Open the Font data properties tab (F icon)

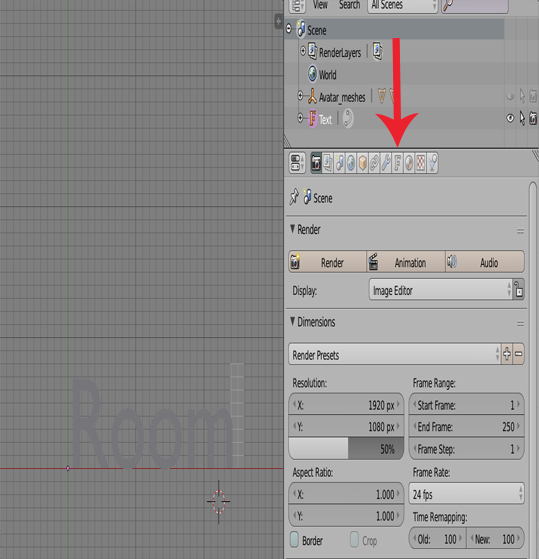point(397,163)
